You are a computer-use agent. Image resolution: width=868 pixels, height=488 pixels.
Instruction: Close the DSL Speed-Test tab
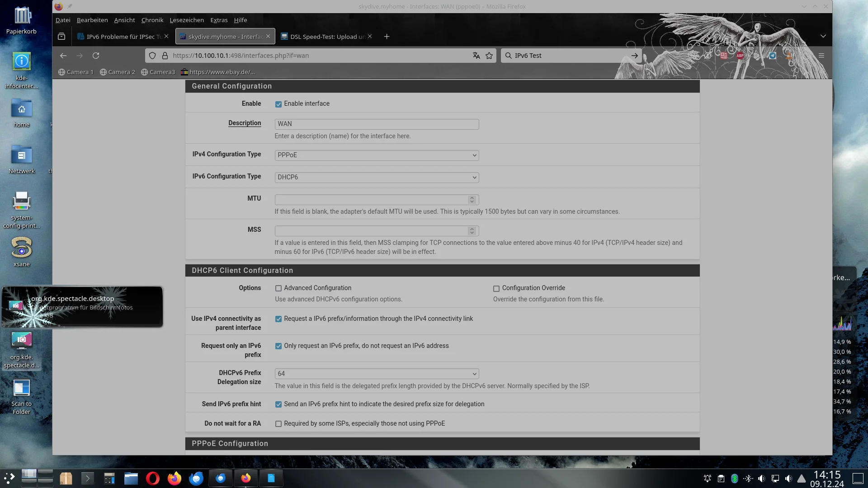pos(370,36)
